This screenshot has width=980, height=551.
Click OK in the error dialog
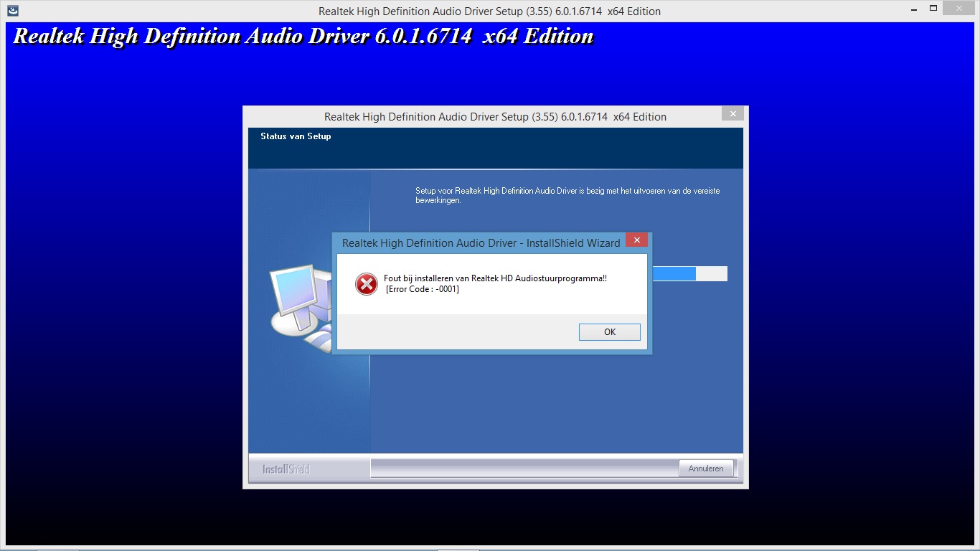coord(609,331)
